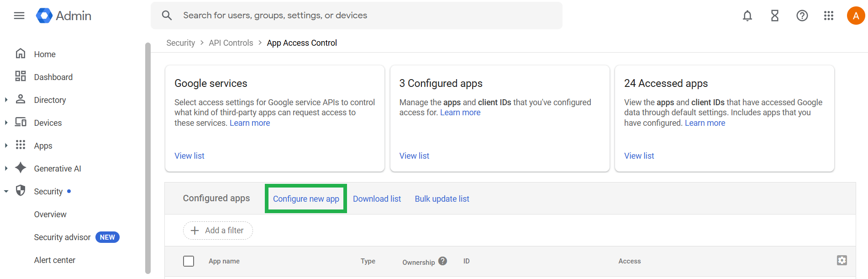Click the Ownership column header

(x=419, y=262)
